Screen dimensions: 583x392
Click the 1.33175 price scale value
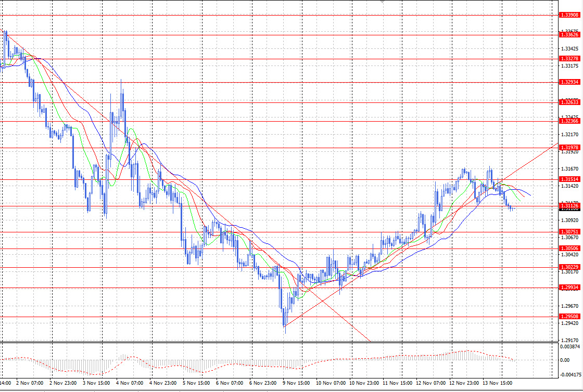(x=569, y=66)
